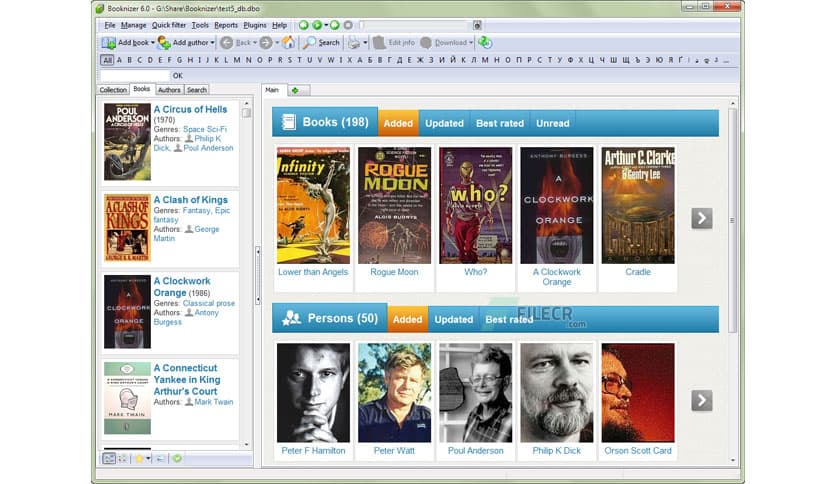This screenshot has height=484, width=836.
Task: Click the green next circle icon
Action: point(335,25)
